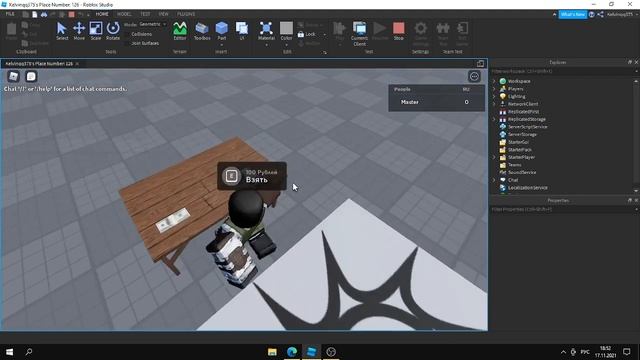This screenshot has height=360, width=640.
Task: Select LocalizationService in Explorer
Action: tap(527, 188)
